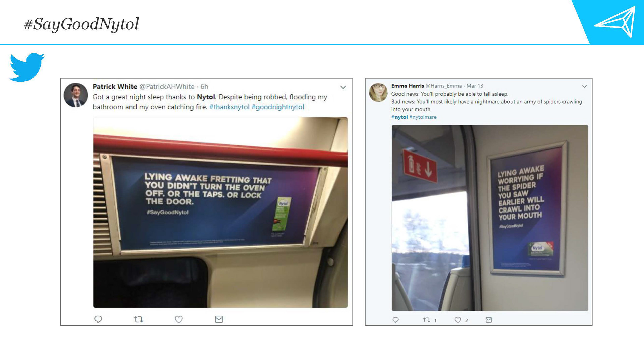Screen dimensions: 644x362
Task: Open the oven advert photo in Patrick's tweet
Action: click(x=220, y=213)
